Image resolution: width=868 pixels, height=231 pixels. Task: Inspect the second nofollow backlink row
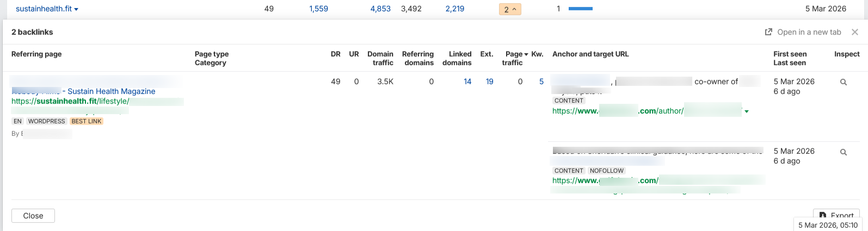844,152
